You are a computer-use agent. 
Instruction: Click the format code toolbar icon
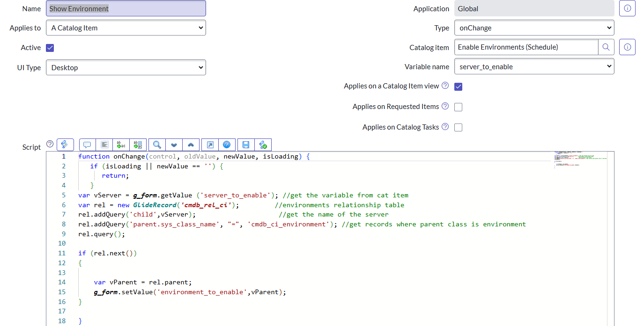(x=104, y=145)
